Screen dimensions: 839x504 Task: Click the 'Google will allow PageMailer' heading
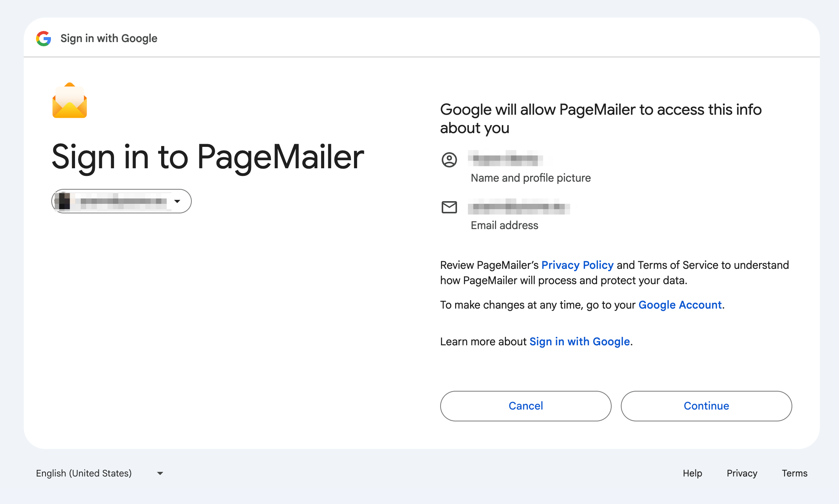601,119
